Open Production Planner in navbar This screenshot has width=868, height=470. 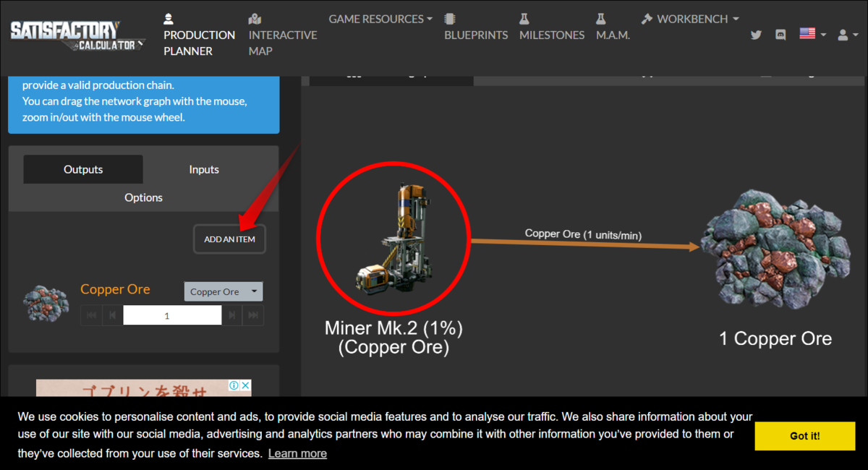199,35
